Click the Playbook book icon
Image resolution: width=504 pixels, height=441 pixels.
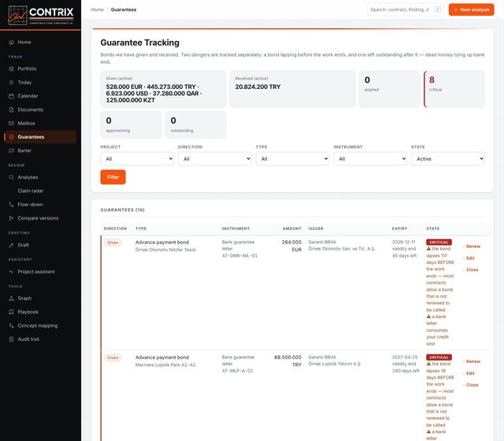coord(11,312)
